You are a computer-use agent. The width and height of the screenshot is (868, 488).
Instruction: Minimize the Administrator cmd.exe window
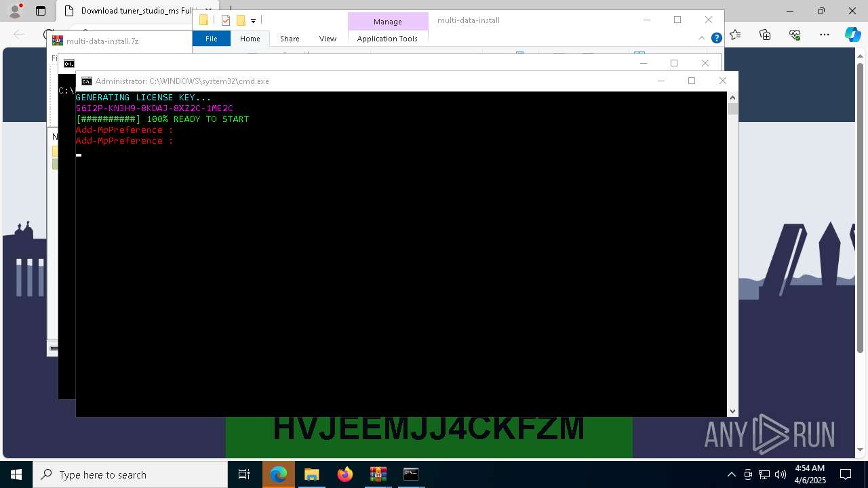click(x=661, y=81)
